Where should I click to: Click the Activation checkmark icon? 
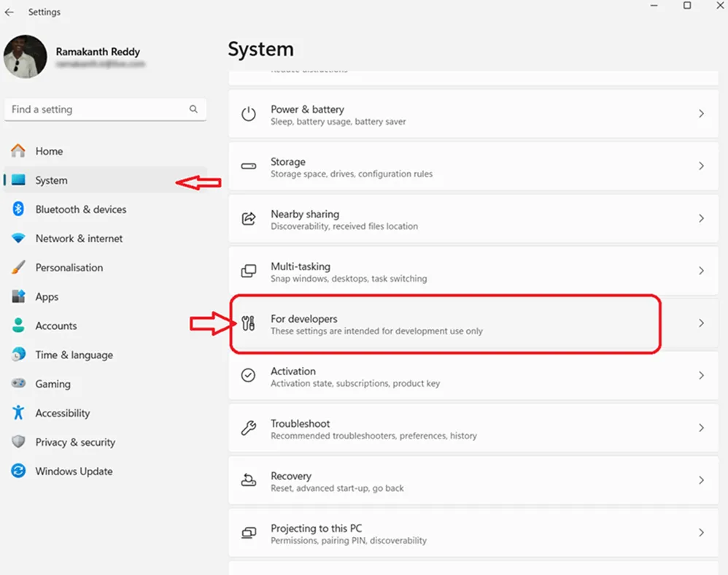point(249,376)
